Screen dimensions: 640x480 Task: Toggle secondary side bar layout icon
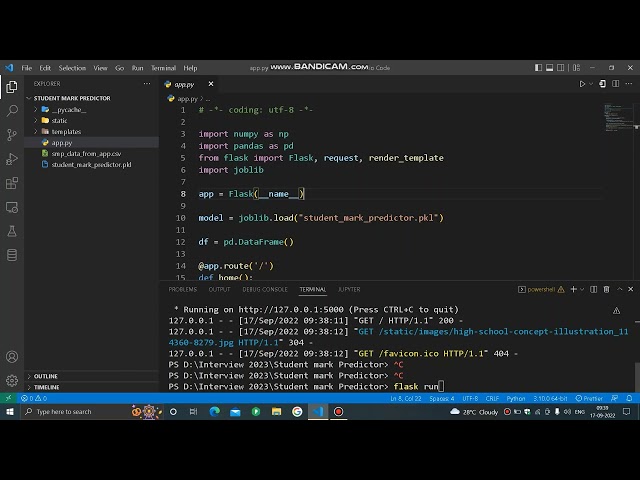point(561,68)
